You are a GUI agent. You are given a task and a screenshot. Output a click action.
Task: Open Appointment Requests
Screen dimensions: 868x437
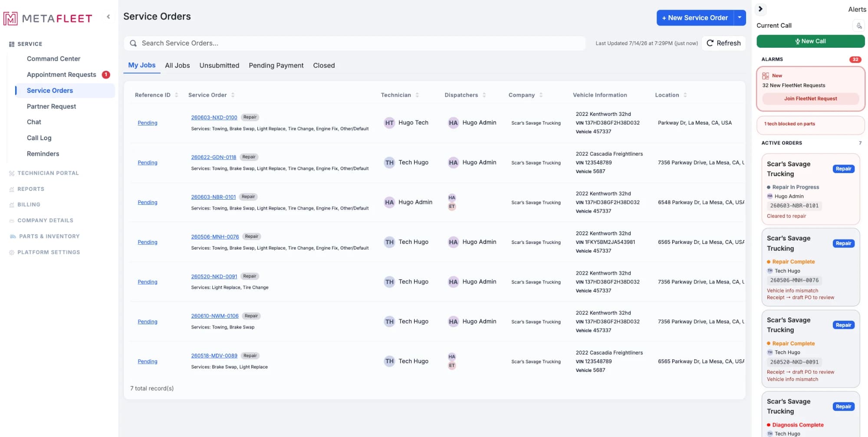[61, 75]
